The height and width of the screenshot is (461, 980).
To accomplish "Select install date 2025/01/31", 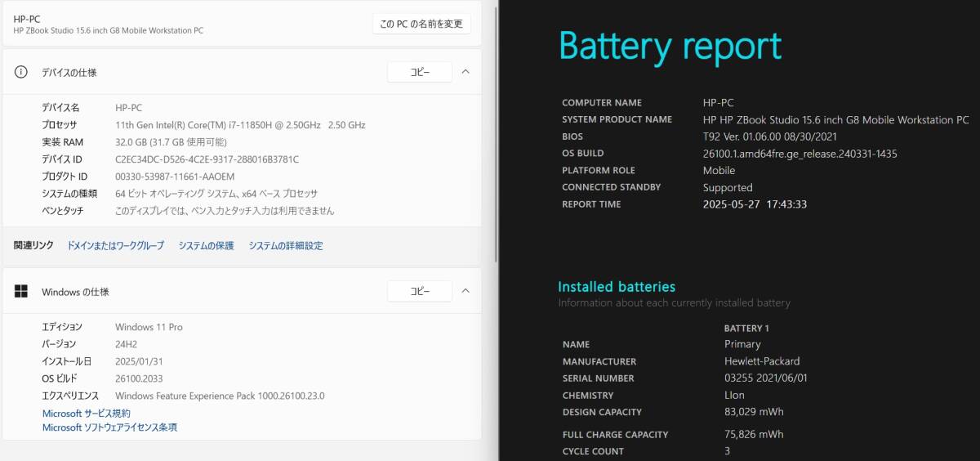I will point(139,361).
